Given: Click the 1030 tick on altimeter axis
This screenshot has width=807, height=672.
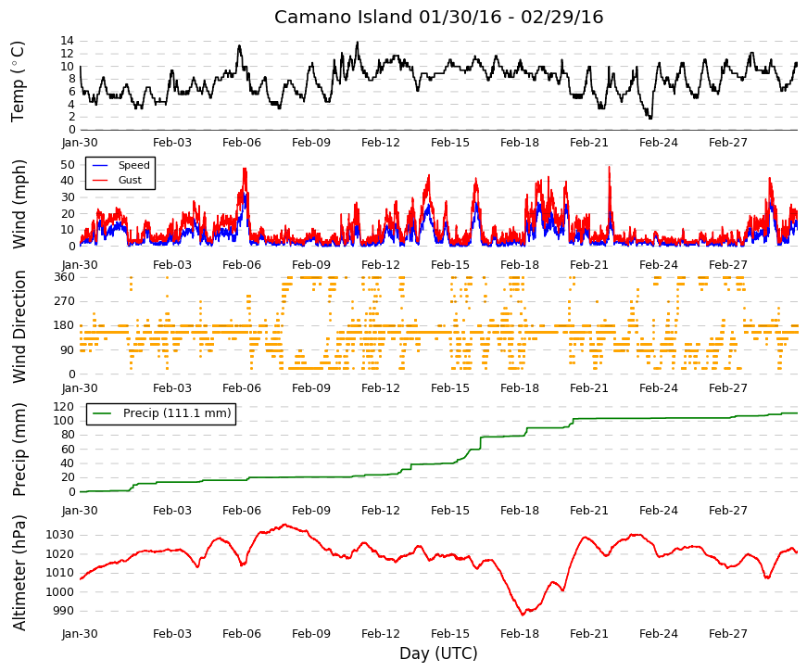Looking at the screenshot, I should click(59, 535).
